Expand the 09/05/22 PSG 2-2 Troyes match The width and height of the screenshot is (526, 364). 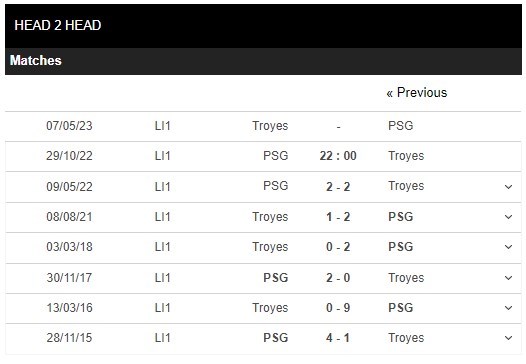tap(508, 187)
